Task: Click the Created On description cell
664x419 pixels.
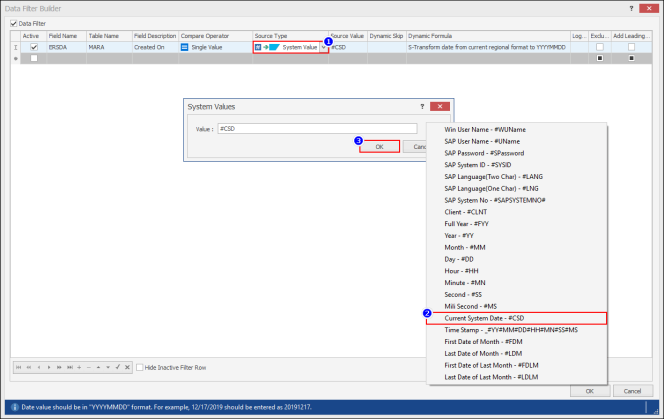Action: pos(155,47)
